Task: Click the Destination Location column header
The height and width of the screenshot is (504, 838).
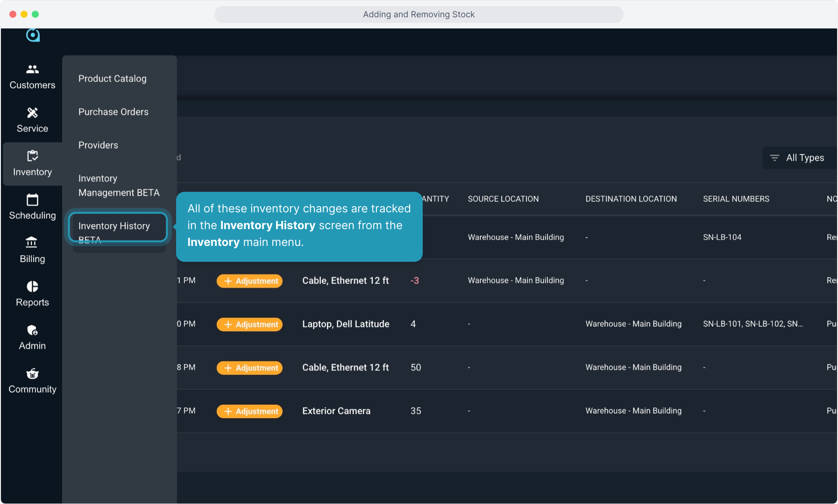Action: [631, 199]
